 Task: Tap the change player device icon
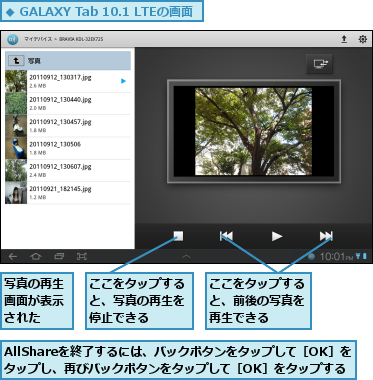pos(319,64)
